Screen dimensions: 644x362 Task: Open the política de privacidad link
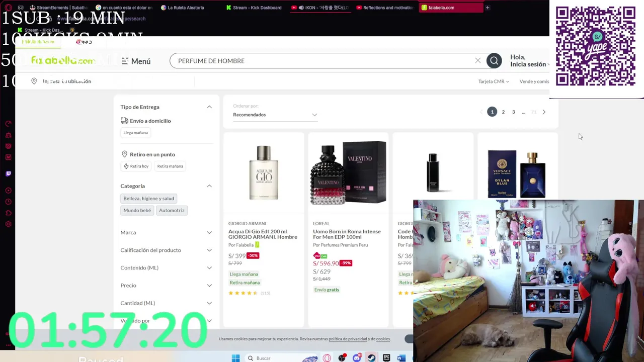(348, 339)
